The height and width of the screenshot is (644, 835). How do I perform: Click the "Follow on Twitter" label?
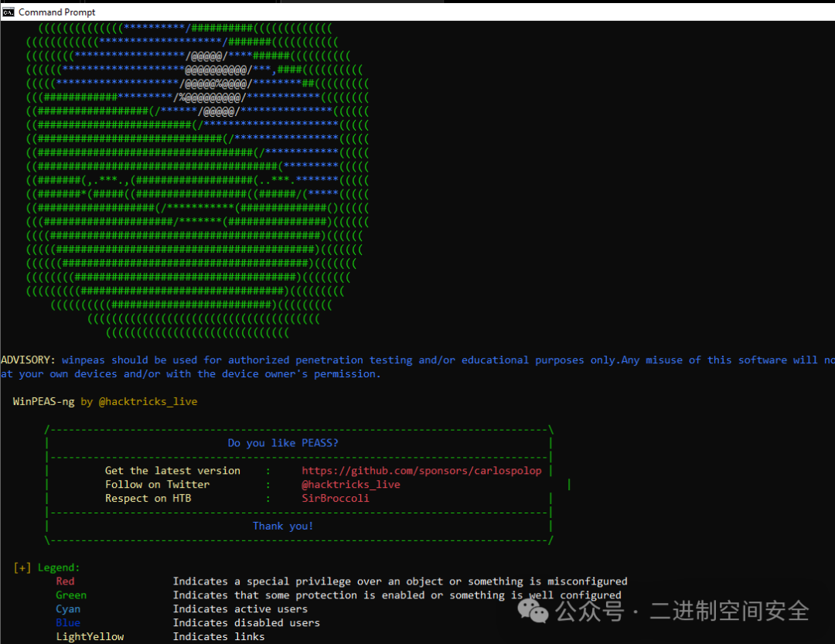tap(157, 485)
